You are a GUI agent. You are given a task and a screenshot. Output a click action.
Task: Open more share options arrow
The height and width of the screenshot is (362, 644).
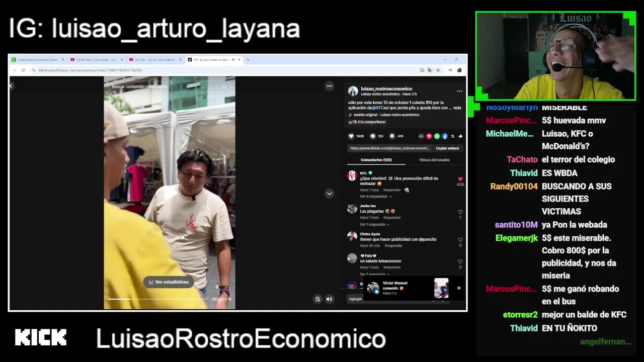click(460, 136)
